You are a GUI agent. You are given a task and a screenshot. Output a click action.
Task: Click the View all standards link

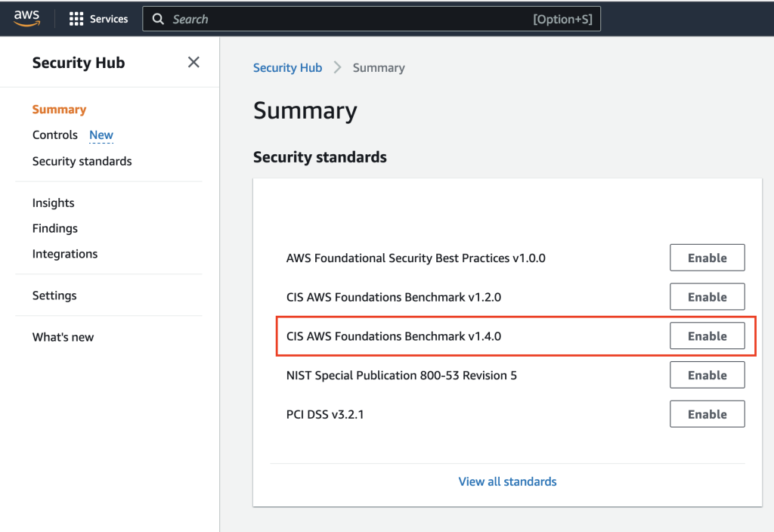click(x=507, y=481)
